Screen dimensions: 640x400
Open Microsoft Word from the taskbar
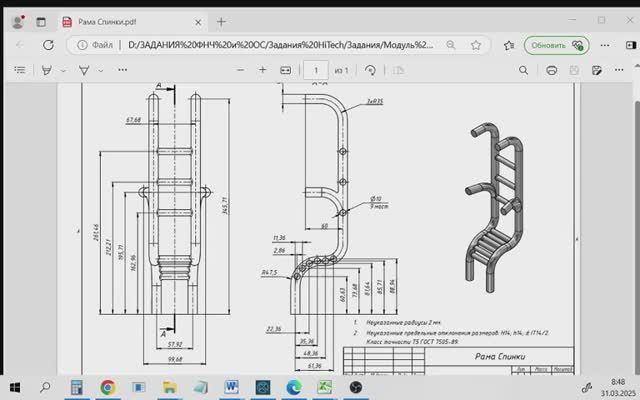click(x=231, y=387)
